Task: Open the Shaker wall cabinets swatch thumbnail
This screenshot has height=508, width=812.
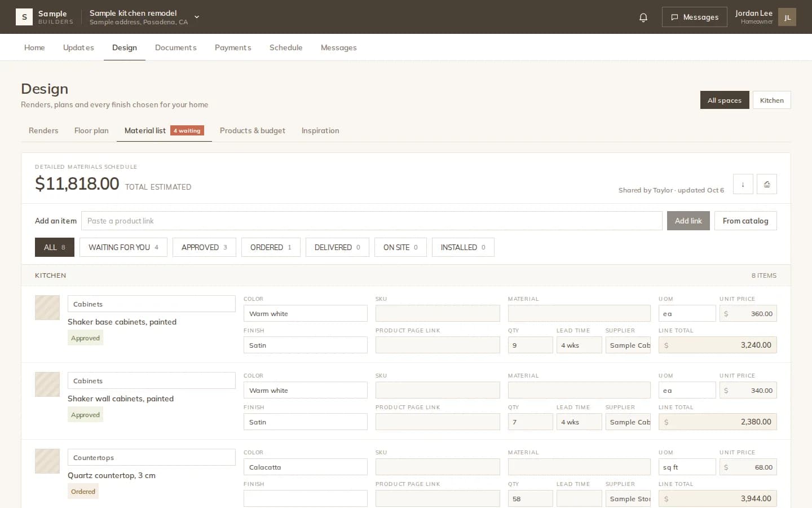Action: coord(47,384)
